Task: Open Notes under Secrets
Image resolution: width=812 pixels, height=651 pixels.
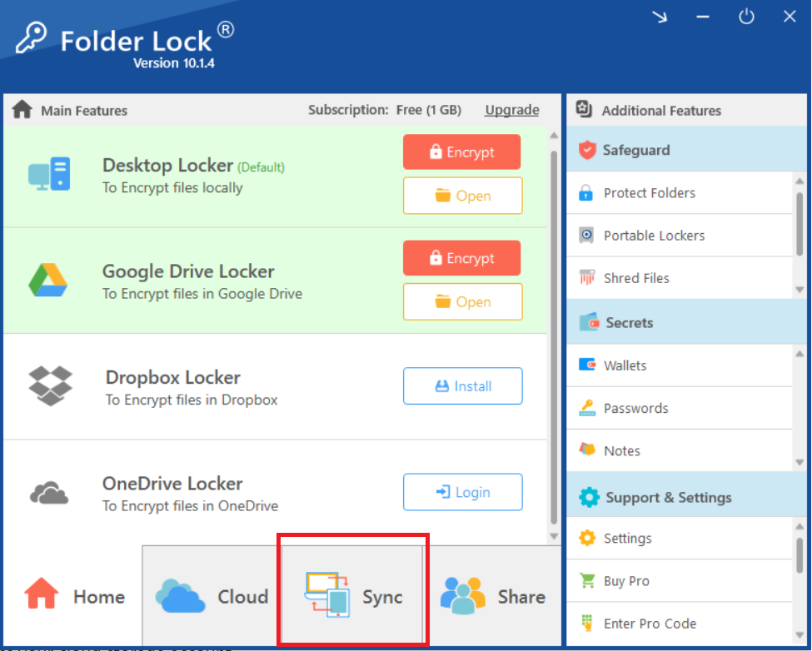Action: (x=680, y=450)
